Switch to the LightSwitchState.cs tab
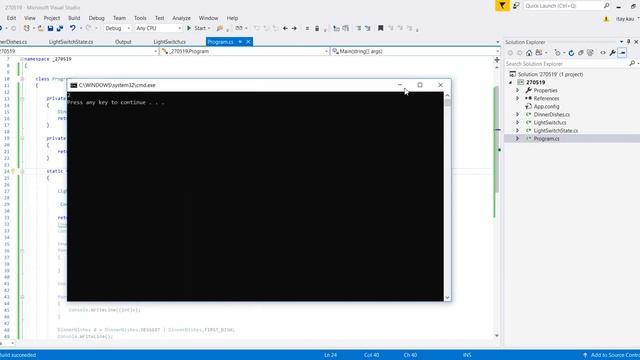 [x=71, y=42]
